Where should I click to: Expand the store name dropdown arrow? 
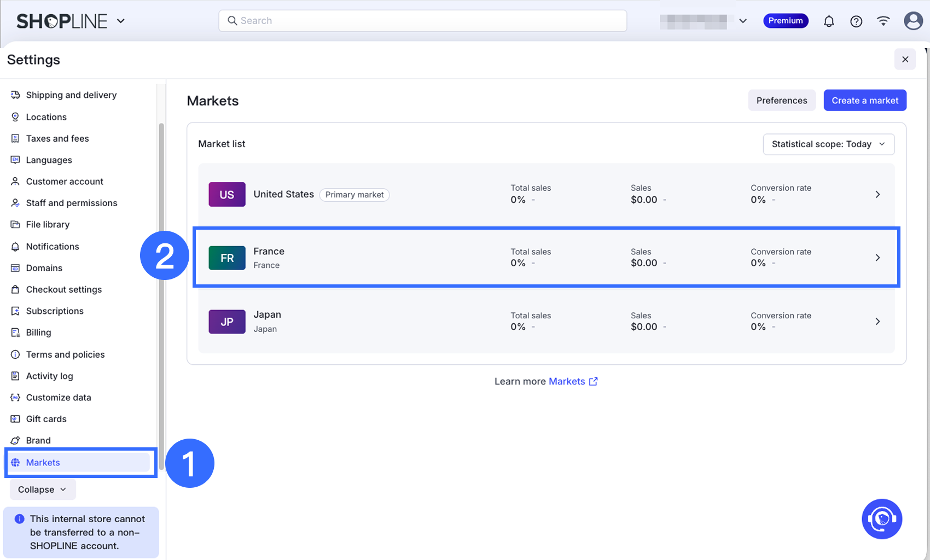742,21
